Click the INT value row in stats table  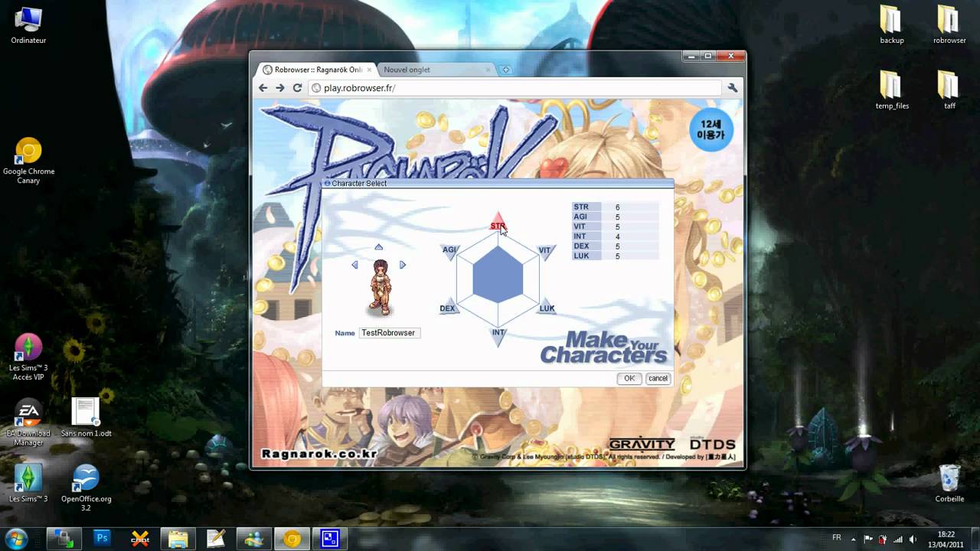(615, 236)
